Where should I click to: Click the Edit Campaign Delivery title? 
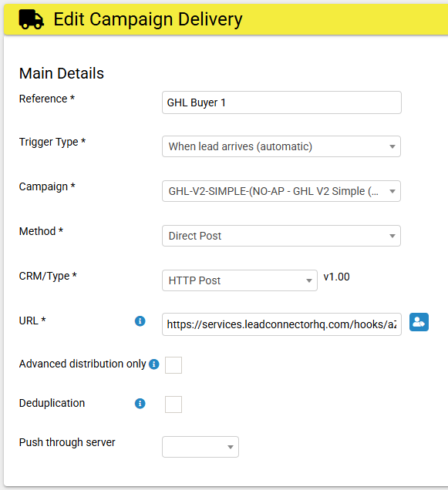148,19
